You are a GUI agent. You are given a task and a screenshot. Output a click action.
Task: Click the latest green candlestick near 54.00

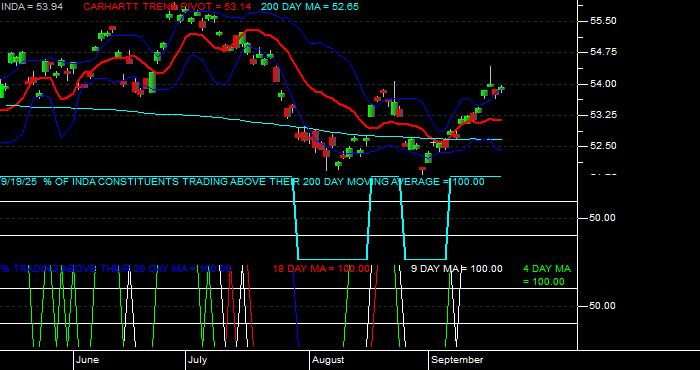(x=502, y=88)
